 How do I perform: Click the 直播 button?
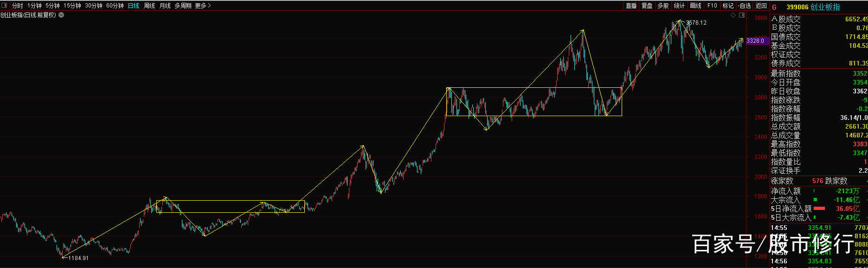pos(631,6)
